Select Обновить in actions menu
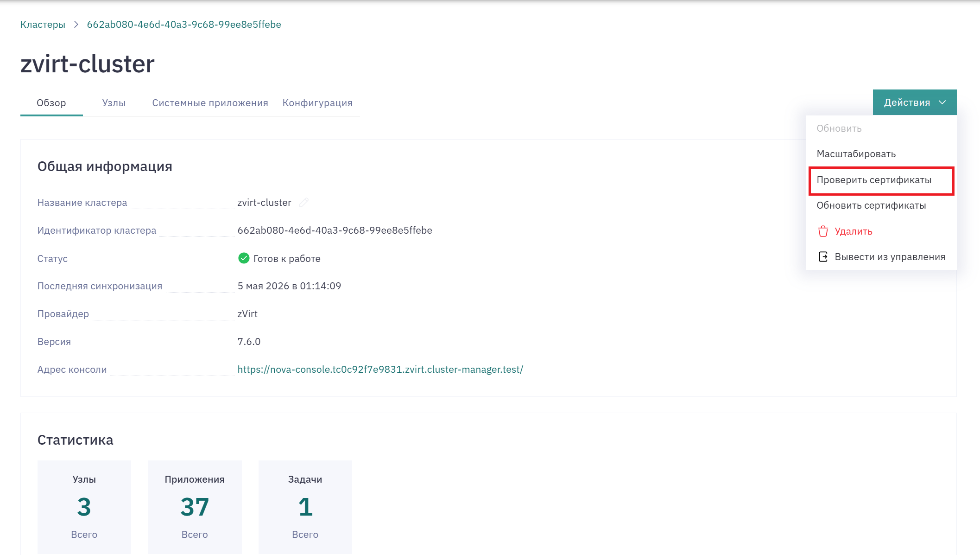Screen dimensions: 980x555 coord(881,128)
